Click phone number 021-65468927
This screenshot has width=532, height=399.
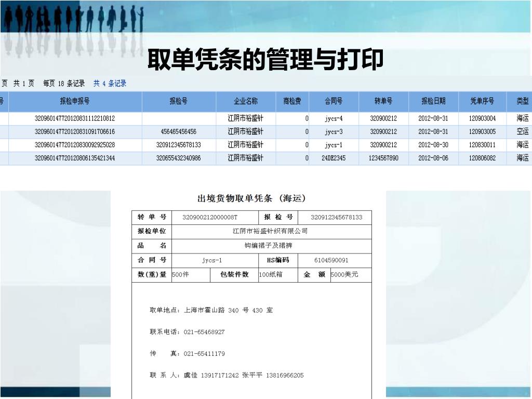pos(204,332)
